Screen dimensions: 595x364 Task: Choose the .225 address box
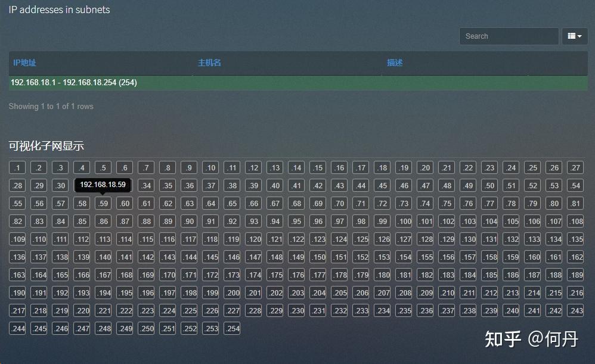(x=189, y=310)
